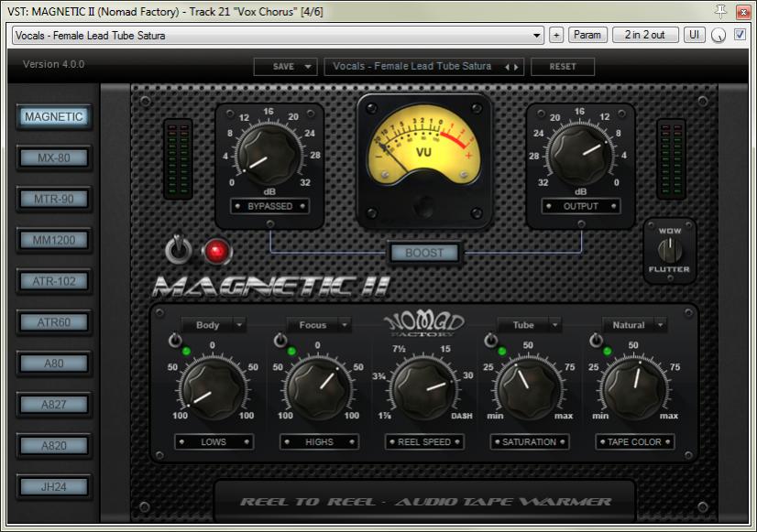The image size is (757, 532).
Task: Click the BYPASSED label under input knob
Action: (269, 206)
